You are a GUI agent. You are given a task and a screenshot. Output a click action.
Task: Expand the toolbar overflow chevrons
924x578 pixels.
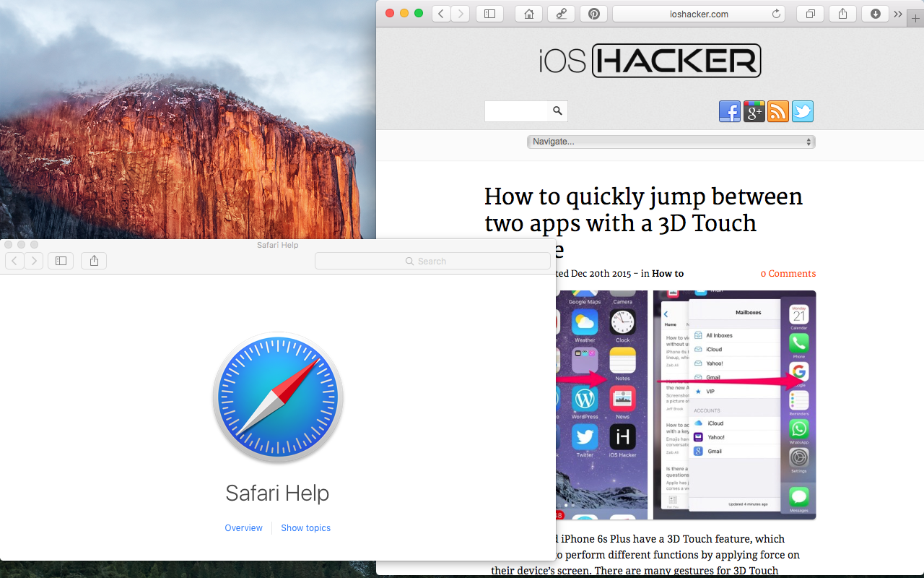(898, 14)
